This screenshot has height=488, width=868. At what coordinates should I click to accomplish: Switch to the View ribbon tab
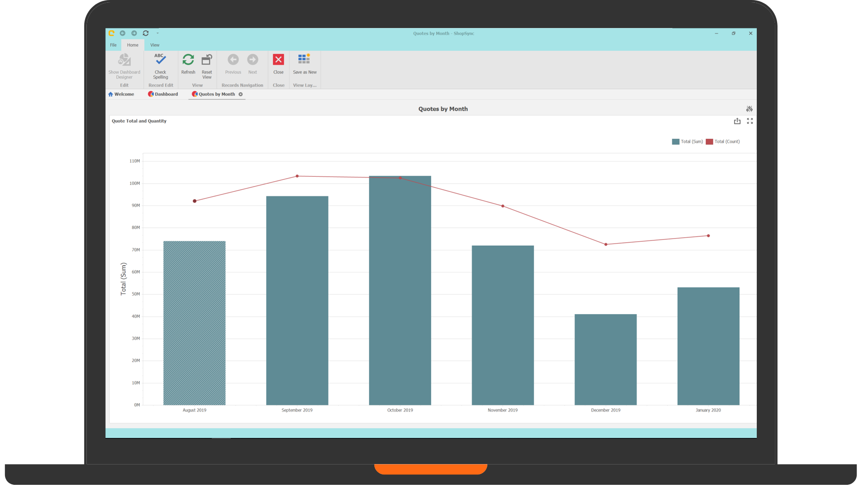(x=155, y=45)
